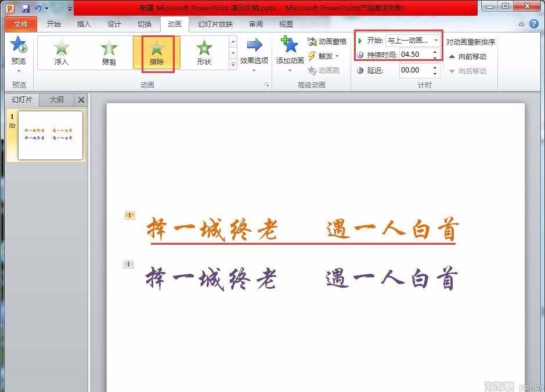Image resolution: width=545 pixels, height=392 pixels.
Task: Click inside the Duration time field
Action: pyautogui.click(x=414, y=55)
